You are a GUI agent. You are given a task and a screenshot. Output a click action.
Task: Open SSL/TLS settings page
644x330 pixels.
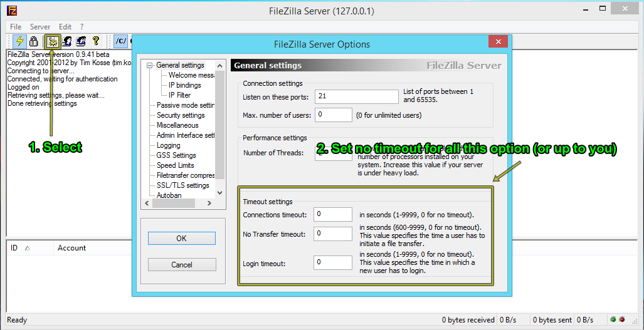click(x=182, y=185)
